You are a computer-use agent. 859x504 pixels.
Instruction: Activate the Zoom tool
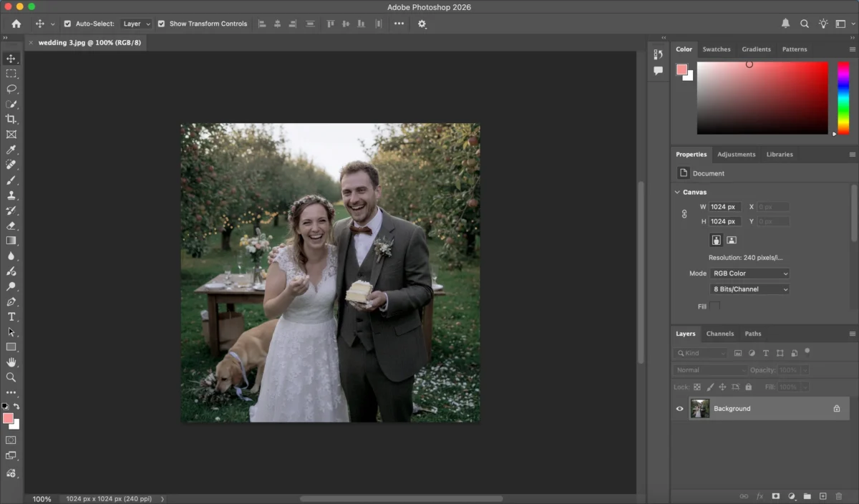(x=11, y=377)
